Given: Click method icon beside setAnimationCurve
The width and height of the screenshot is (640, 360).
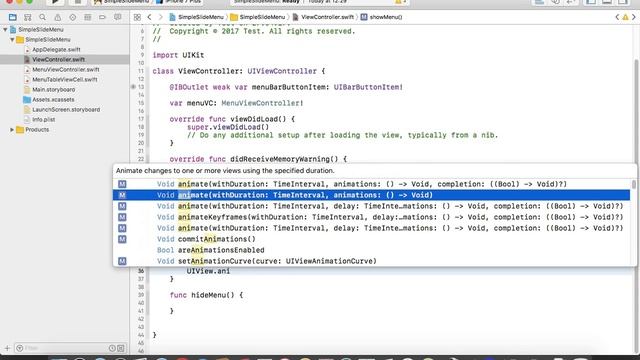Looking at the screenshot, I should tap(122, 261).
